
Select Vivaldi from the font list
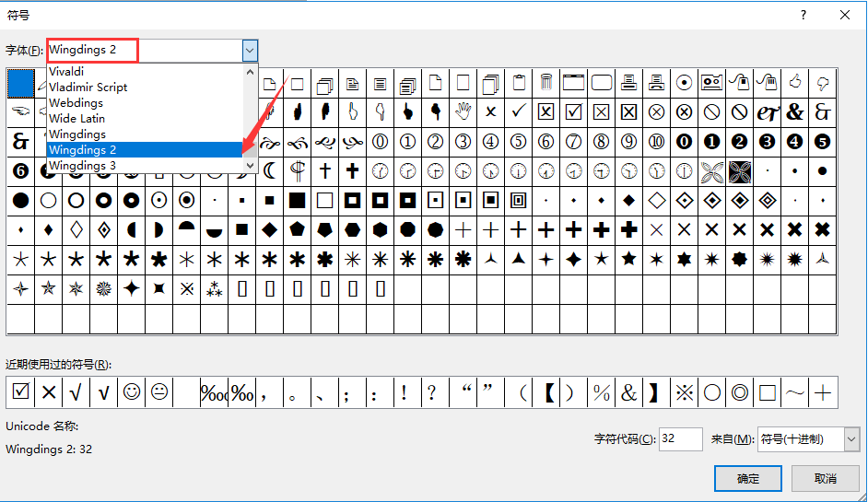coord(145,72)
